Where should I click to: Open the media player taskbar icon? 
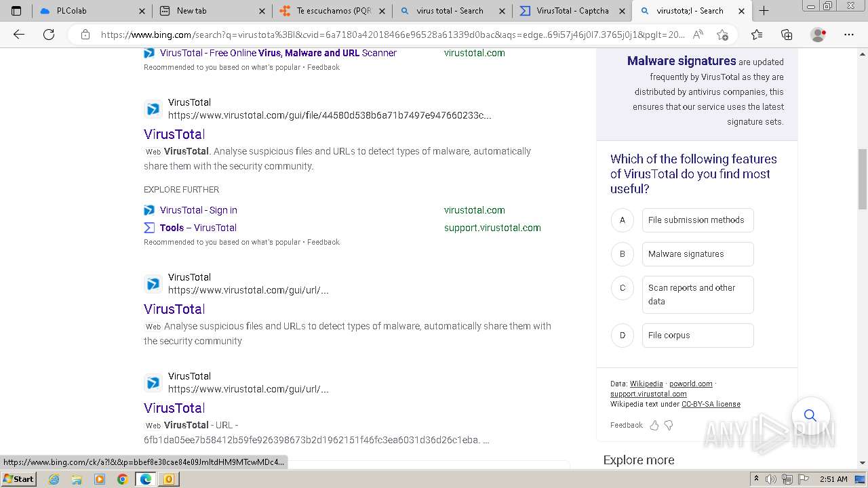[x=100, y=479]
